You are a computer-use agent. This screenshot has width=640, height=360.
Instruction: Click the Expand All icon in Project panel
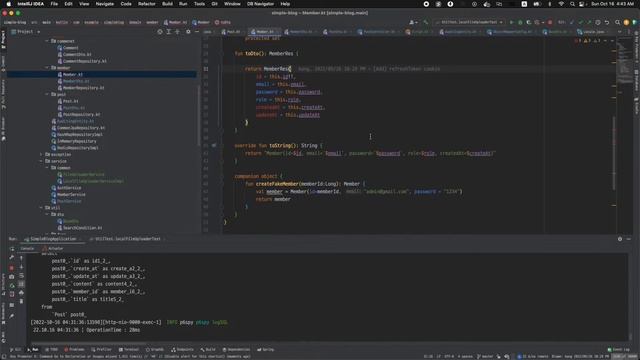point(169,31)
